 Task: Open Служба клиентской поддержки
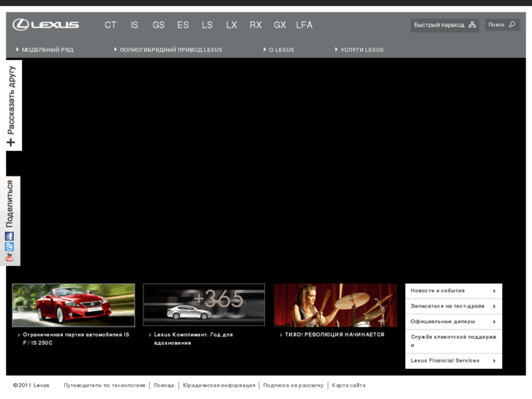coord(454,341)
